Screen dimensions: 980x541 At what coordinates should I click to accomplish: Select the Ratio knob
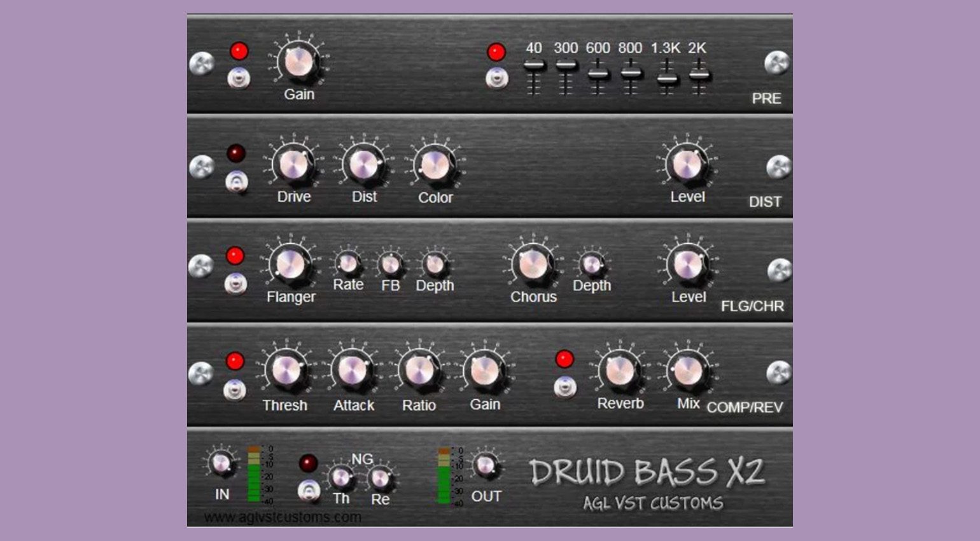pyautogui.click(x=419, y=370)
